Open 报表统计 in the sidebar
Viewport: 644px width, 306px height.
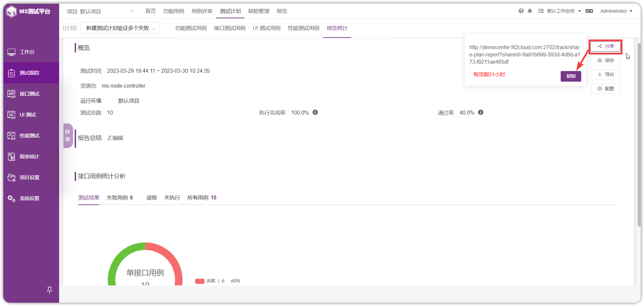pyautogui.click(x=31, y=157)
